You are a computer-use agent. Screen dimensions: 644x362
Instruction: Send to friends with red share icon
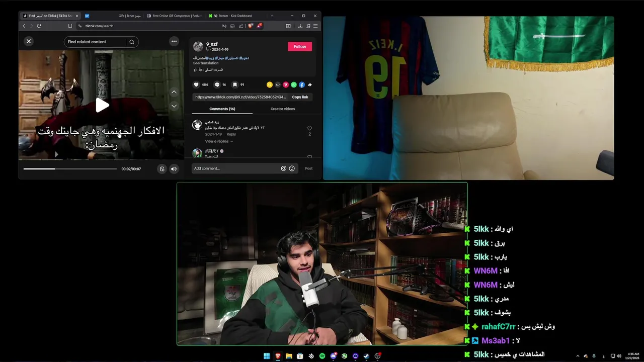pos(286,84)
